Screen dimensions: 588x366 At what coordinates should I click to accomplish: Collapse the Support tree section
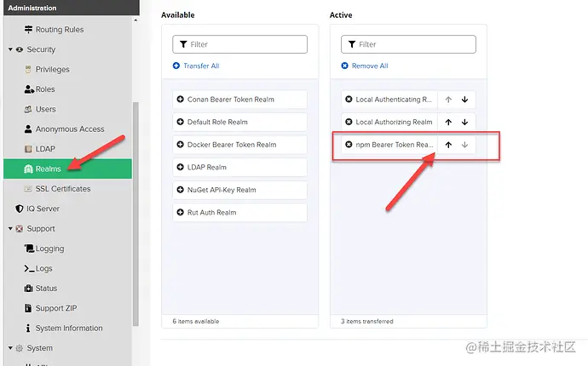click(10, 228)
